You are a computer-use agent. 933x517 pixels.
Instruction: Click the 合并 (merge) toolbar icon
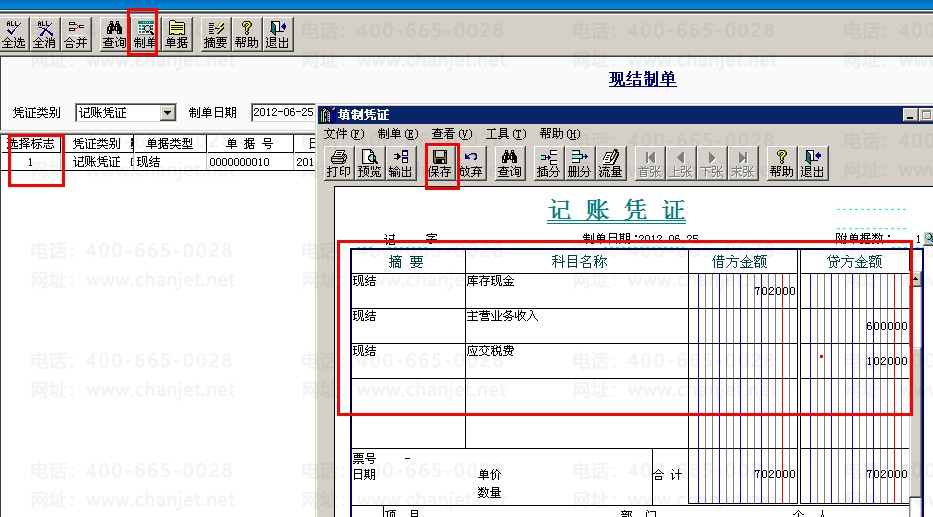(76, 35)
